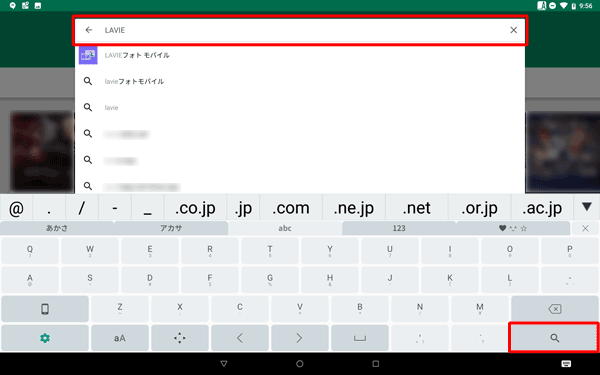Image resolution: width=600 pixels, height=375 pixels.
Task: Tap the E key
Action: click(x=150, y=251)
